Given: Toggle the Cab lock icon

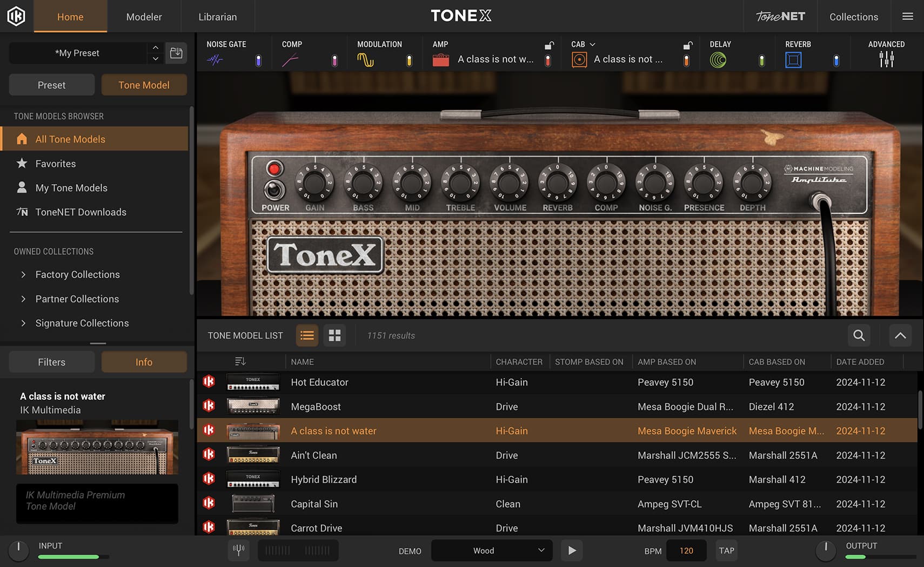Looking at the screenshot, I should click(x=688, y=45).
